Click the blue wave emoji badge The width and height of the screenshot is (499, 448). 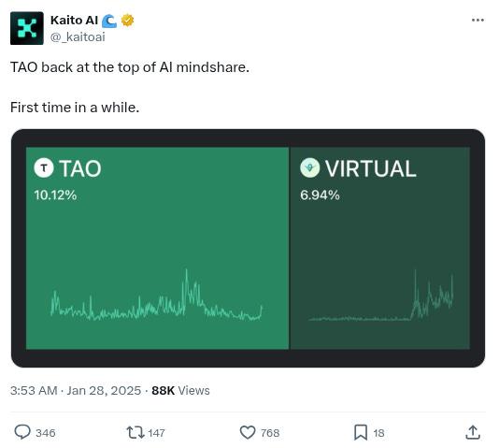(109, 21)
